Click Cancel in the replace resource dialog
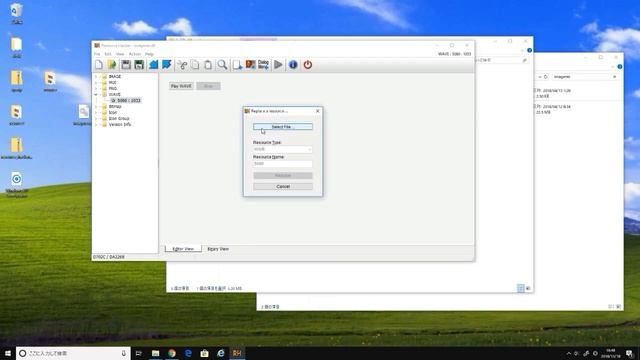The width and height of the screenshot is (640, 360). pyautogui.click(x=283, y=187)
